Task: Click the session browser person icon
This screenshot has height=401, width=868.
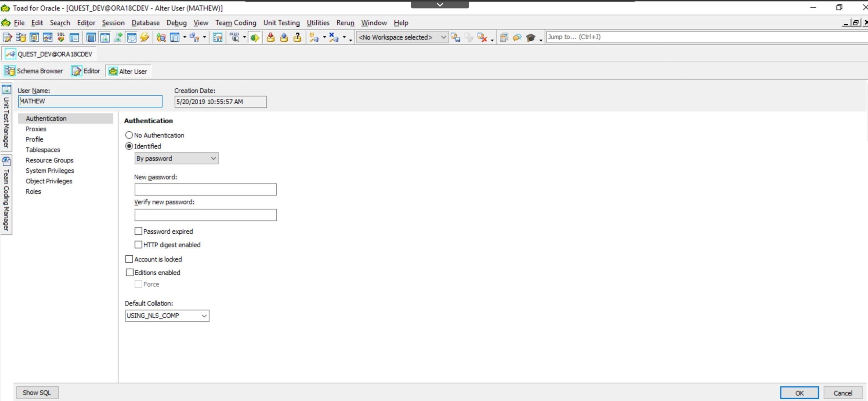Action: 48,37
